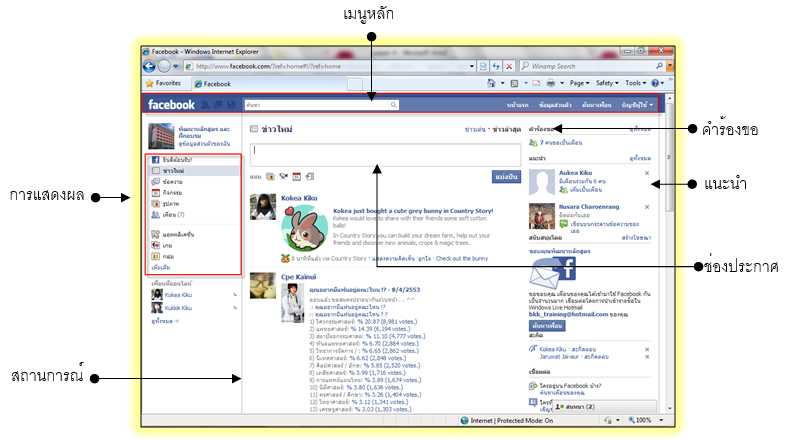The width and height of the screenshot is (785, 440).
Task: Open Cpe Kainui's name link in the feed
Action: pyautogui.click(x=298, y=277)
